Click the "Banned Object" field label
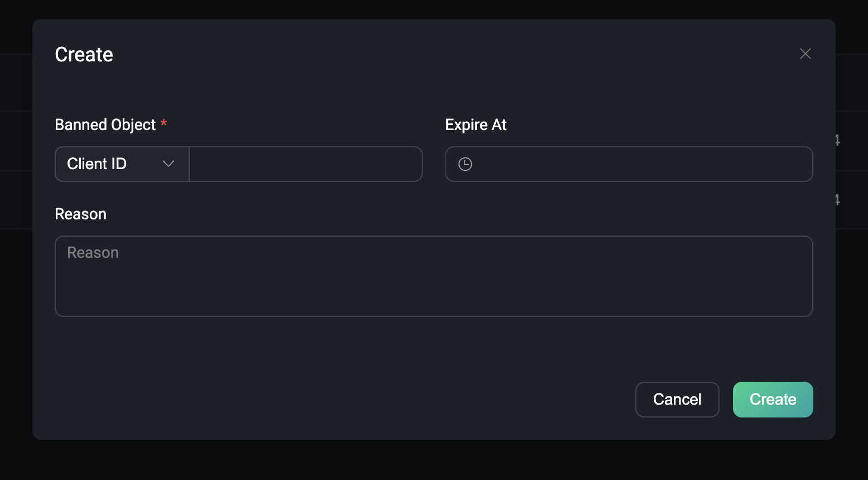This screenshot has height=480, width=868. click(105, 124)
